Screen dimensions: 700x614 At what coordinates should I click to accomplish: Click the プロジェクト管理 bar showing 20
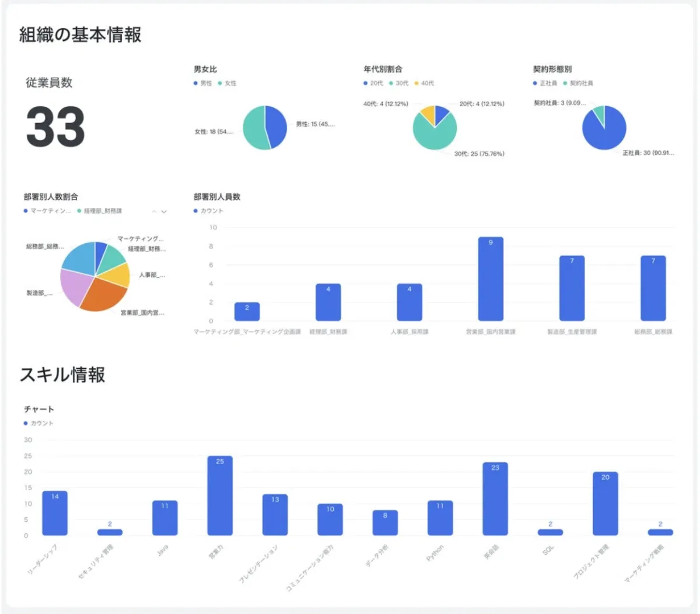click(605, 504)
